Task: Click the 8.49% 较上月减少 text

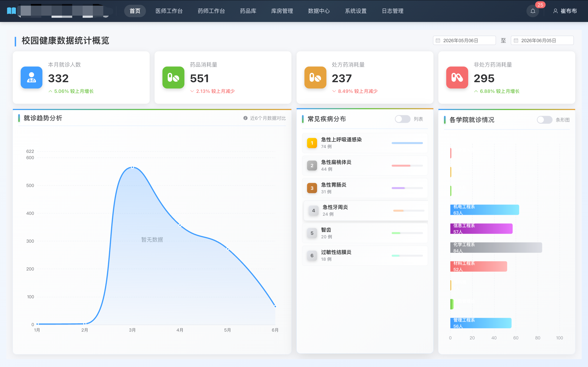Action: 358,91
